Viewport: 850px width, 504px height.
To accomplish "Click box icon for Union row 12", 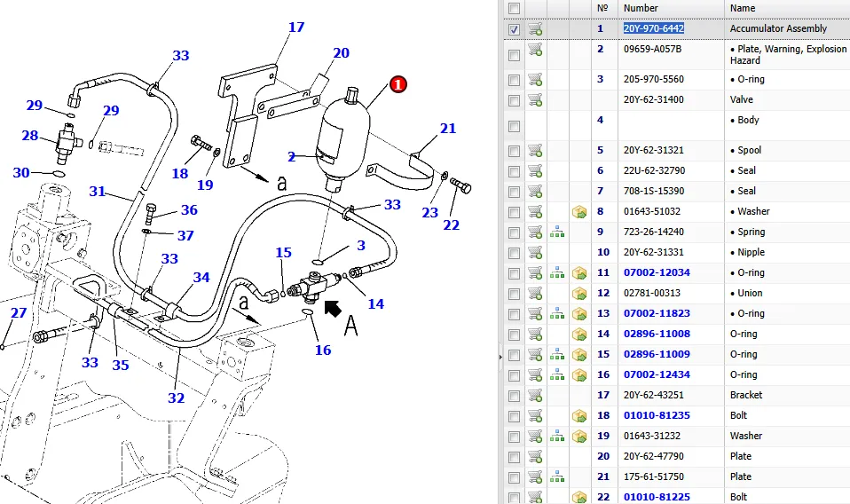I will (x=579, y=294).
